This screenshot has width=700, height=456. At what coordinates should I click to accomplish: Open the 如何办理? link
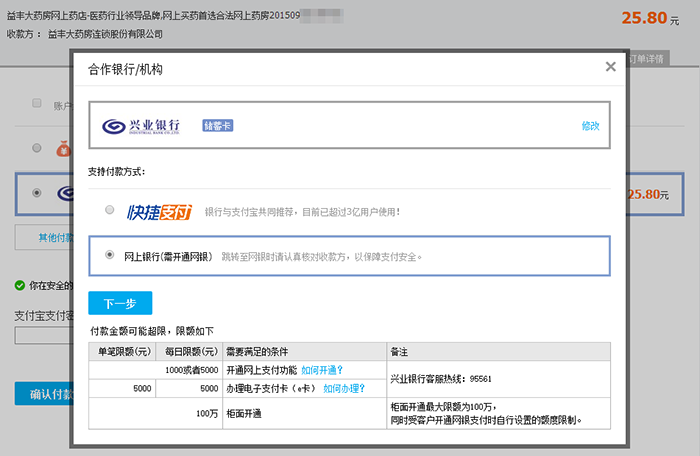(344, 389)
